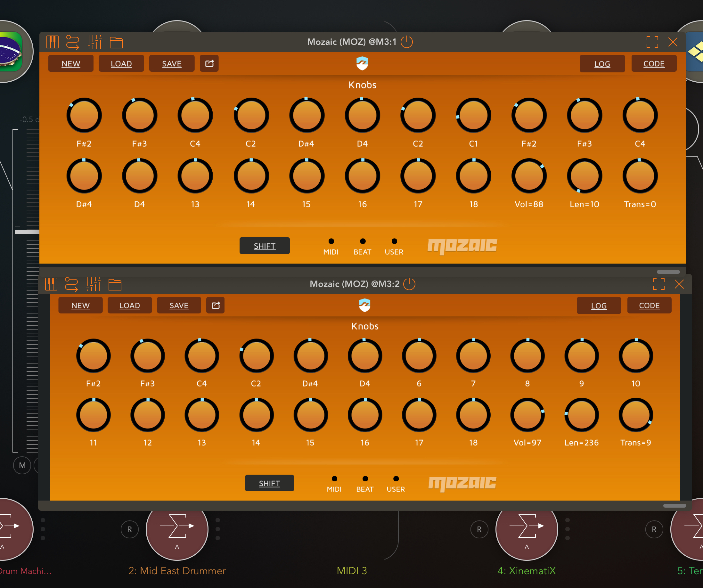Image resolution: width=703 pixels, height=588 pixels.
Task: Click LOAD in Mozaic @M3:1
Action: coord(121,63)
